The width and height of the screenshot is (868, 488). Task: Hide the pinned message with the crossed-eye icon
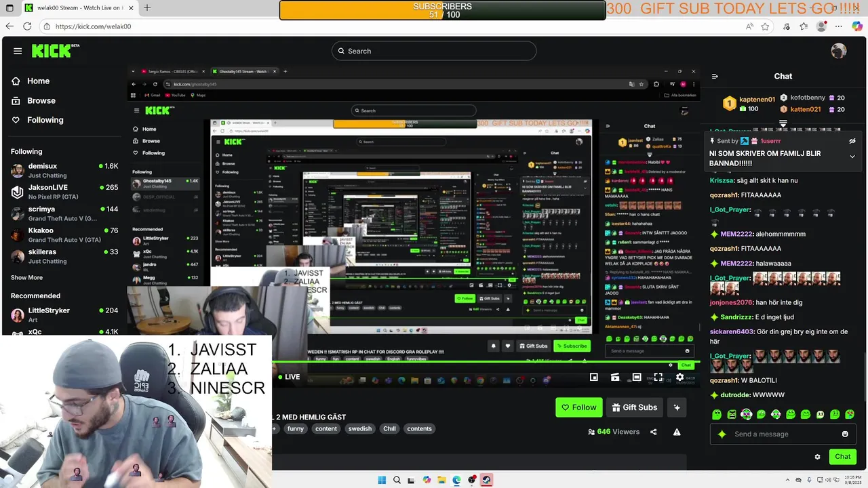click(x=852, y=141)
